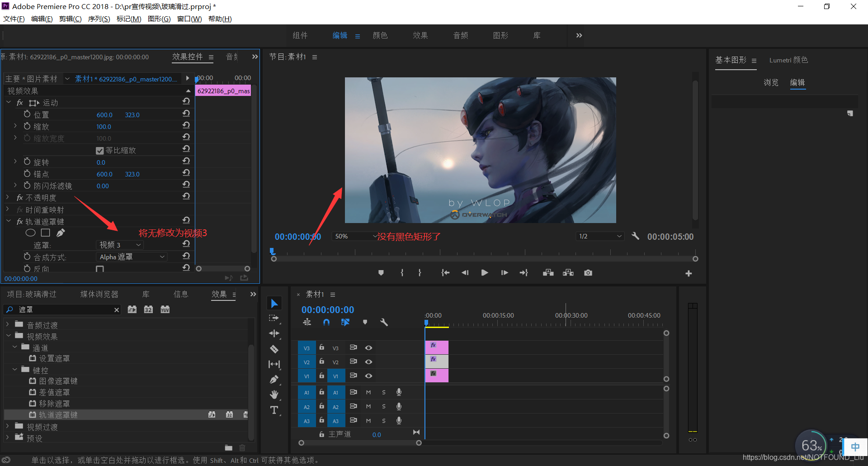Click the Add Marker button in program monitor
The image size is (868, 466).
click(381, 273)
